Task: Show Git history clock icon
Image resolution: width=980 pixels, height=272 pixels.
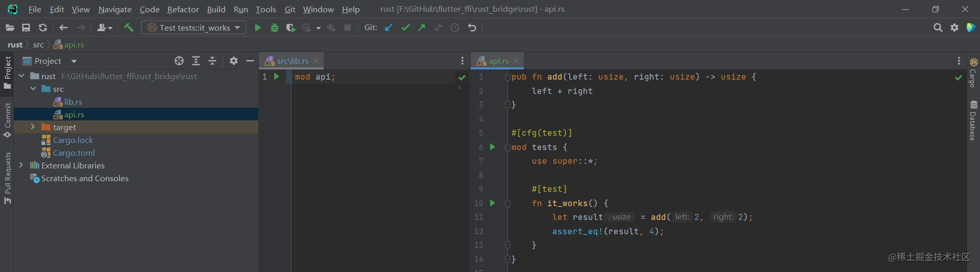Action: tap(455, 28)
